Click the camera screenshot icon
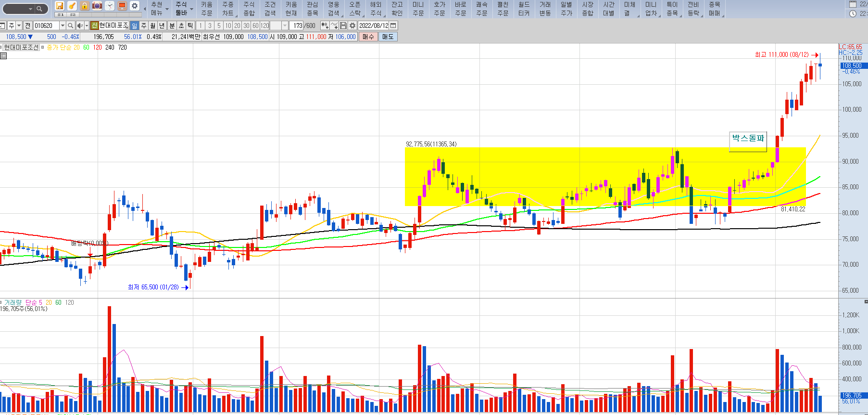The height and width of the screenshot is (415, 868). point(97,6)
